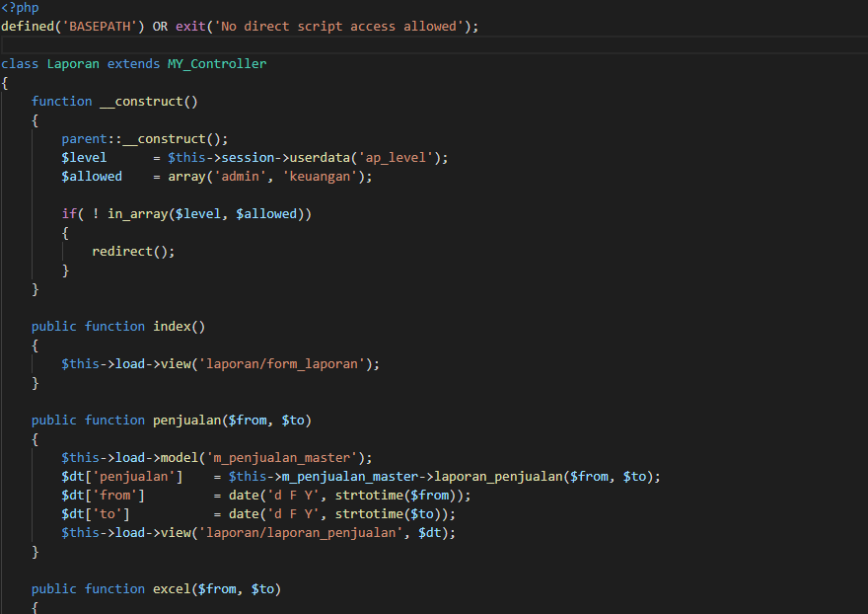The width and height of the screenshot is (868, 614).
Task: Click the $dt['to'] array key
Action: pyautogui.click(x=96, y=514)
